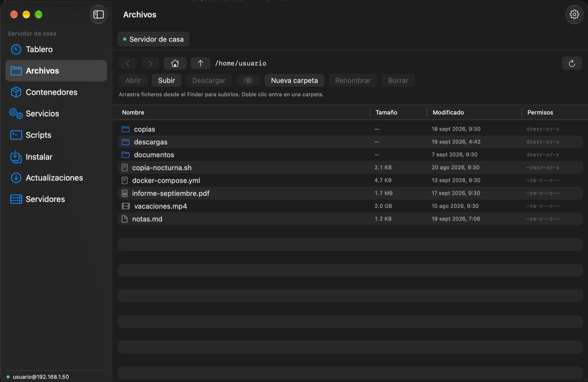Viewport: 588px width, 382px height.
Task: Select the descargas folder row
Action: click(350, 142)
